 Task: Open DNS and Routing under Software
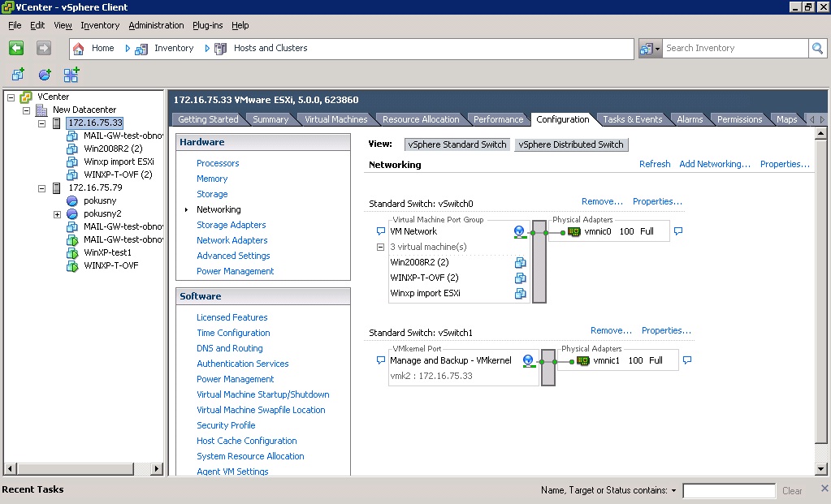tap(229, 348)
